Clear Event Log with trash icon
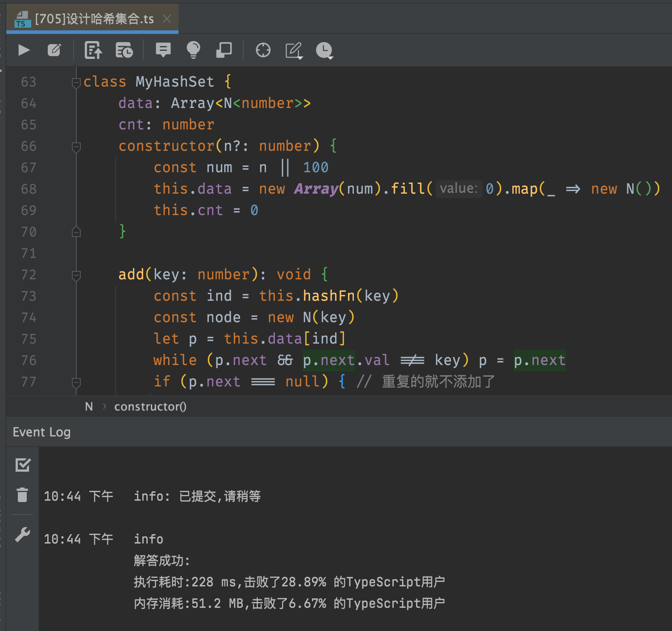672x631 pixels. (22, 495)
